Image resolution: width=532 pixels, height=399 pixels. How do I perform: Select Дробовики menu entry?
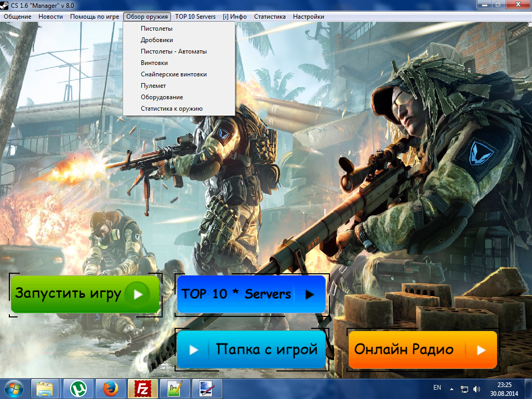[x=179, y=40]
